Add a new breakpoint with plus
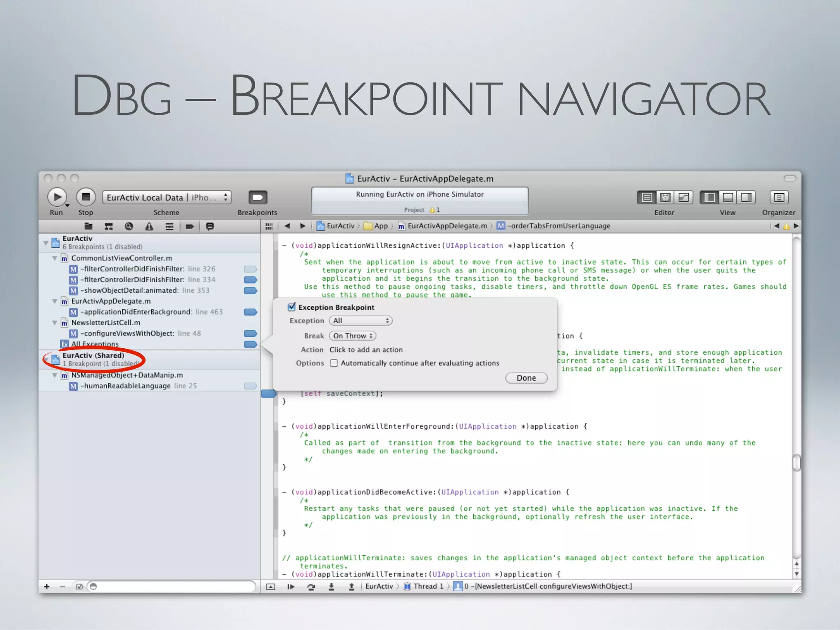 tap(47, 587)
